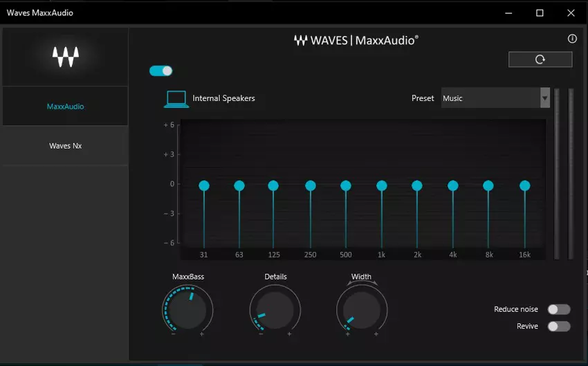The width and height of the screenshot is (588, 366).
Task: Click the 16k equalizer band handle
Action: tap(524, 185)
